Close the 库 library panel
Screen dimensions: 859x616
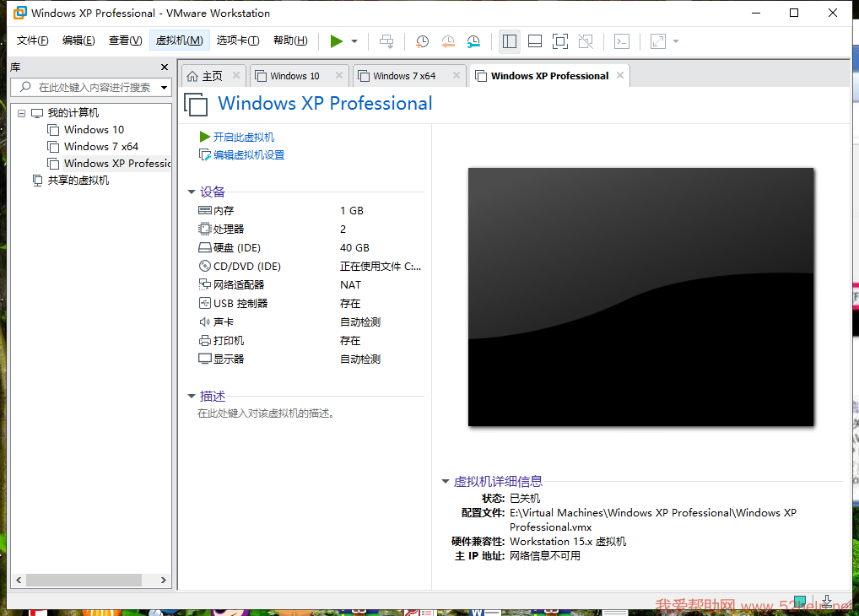coord(165,67)
